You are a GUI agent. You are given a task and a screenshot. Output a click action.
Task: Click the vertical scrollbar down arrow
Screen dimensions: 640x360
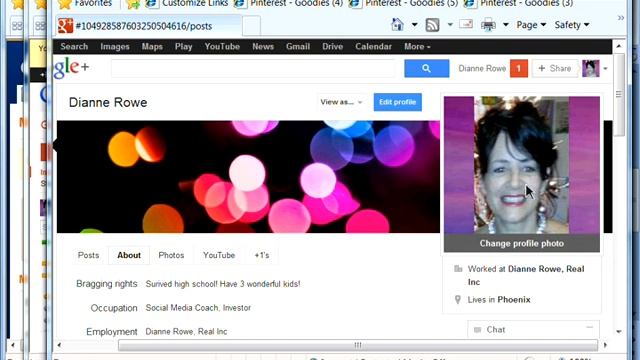619,331
